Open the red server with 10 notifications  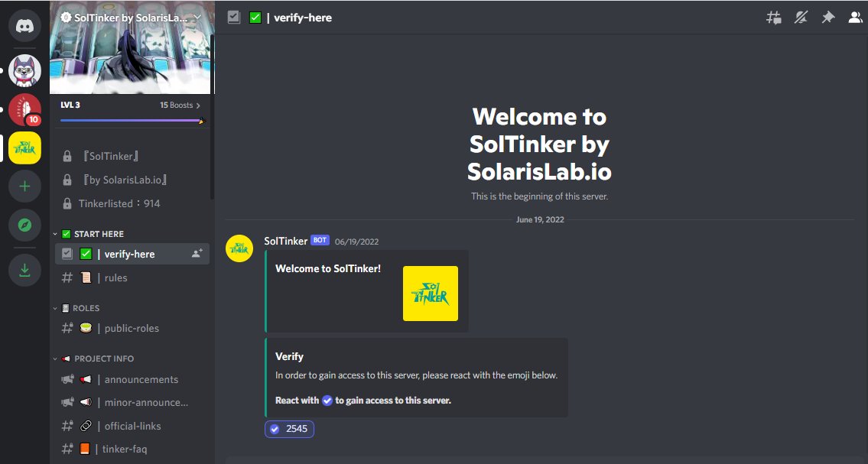coord(24,109)
